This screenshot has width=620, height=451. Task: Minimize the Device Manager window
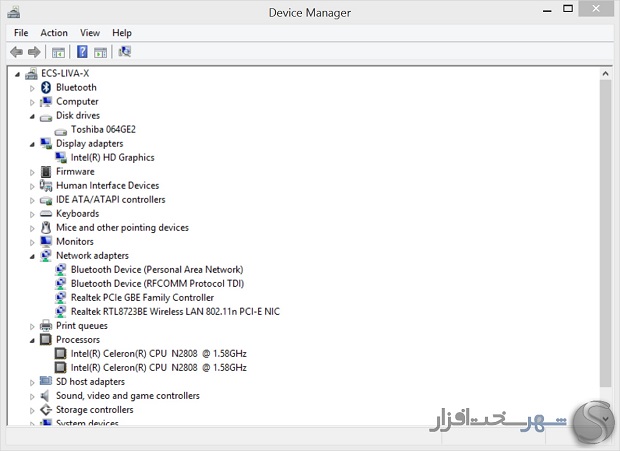[x=547, y=10]
